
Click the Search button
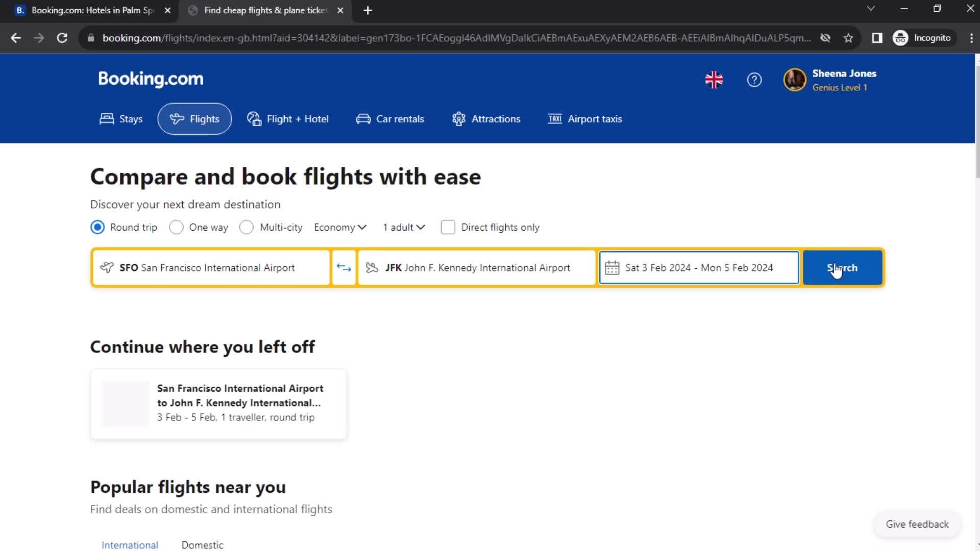pos(842,268)
